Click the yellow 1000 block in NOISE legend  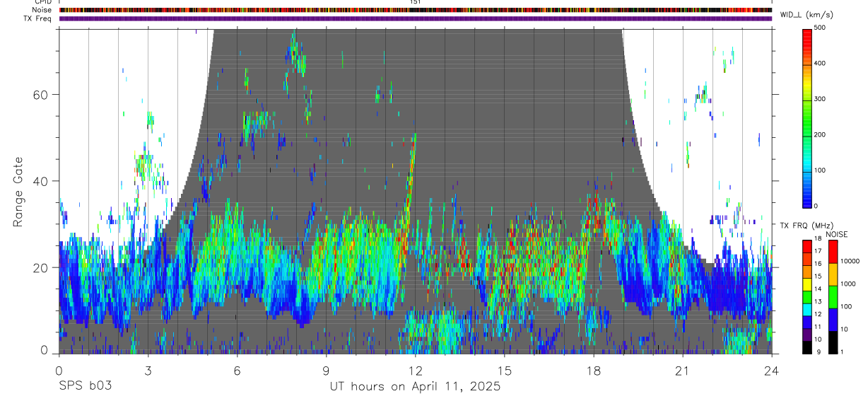[x=833, y=273]
